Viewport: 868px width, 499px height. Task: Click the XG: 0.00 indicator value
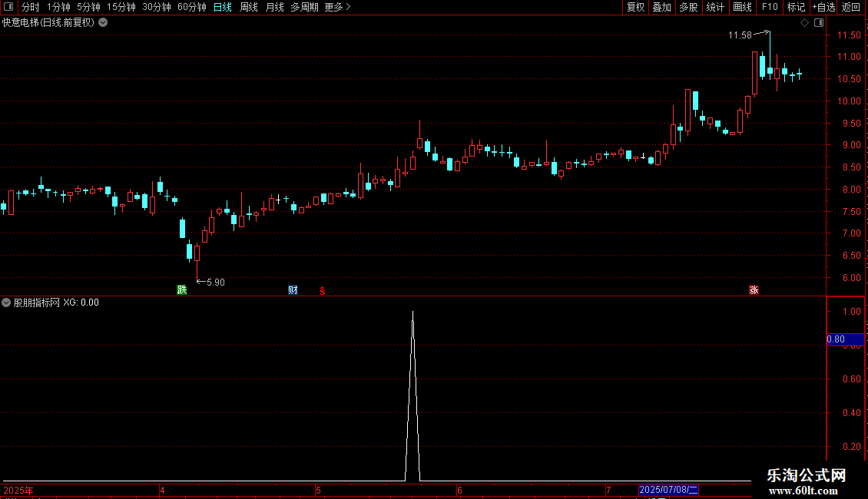(x=81, y=302)
